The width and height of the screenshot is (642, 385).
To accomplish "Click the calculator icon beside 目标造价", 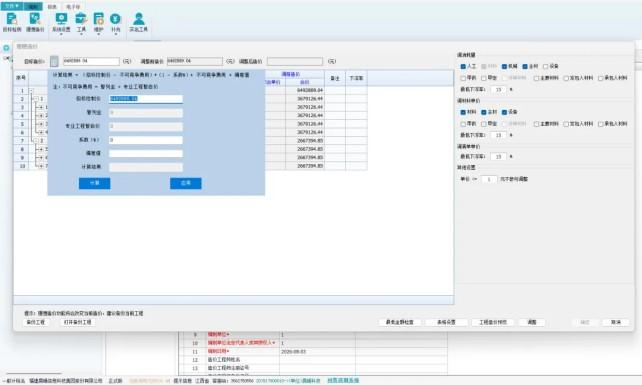I will tap(54, 61).
